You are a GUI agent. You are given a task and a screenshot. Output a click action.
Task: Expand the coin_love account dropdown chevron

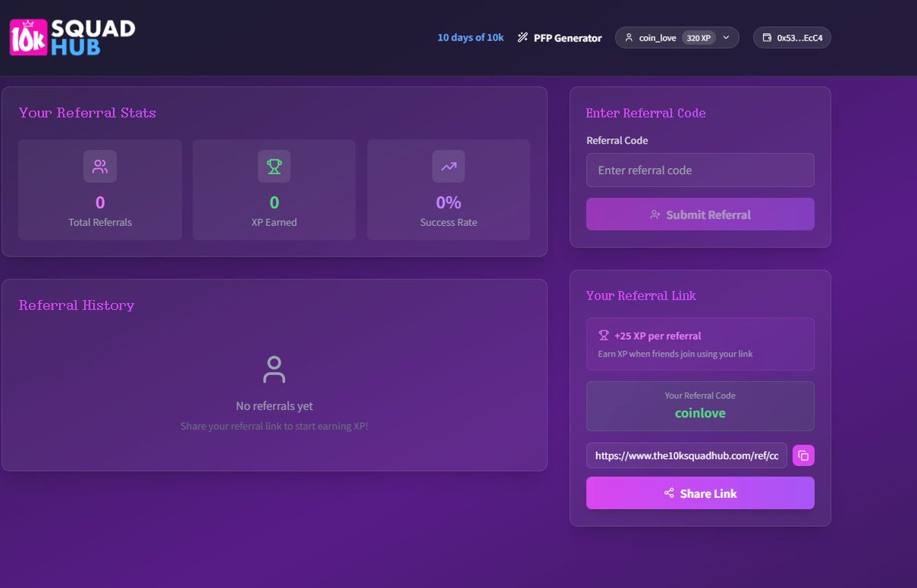[726, 37]
